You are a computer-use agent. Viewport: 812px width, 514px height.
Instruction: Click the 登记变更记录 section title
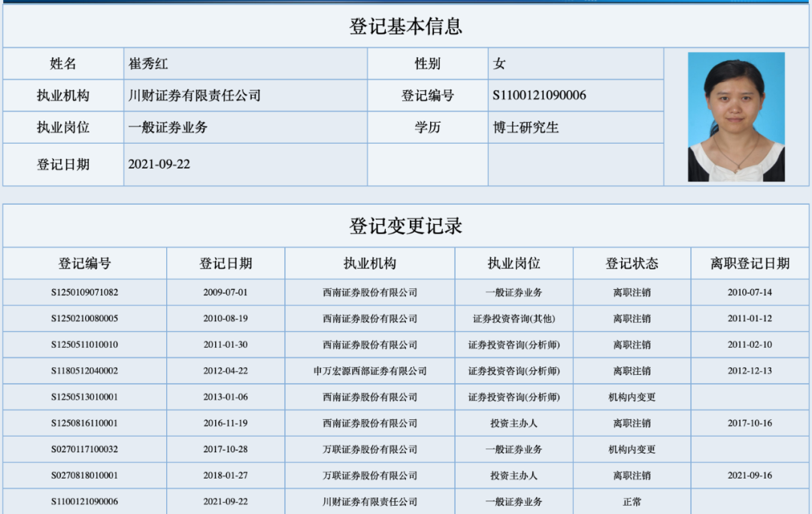[405, 226]
